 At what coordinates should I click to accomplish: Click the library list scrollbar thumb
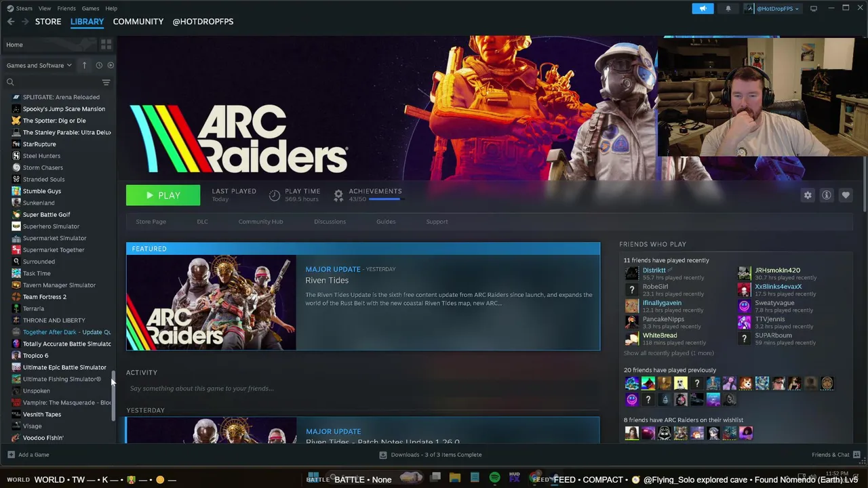(113, 396)
